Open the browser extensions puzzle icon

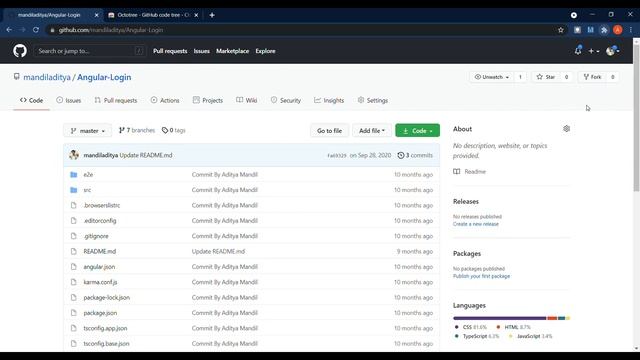click(x=604, y=30)
